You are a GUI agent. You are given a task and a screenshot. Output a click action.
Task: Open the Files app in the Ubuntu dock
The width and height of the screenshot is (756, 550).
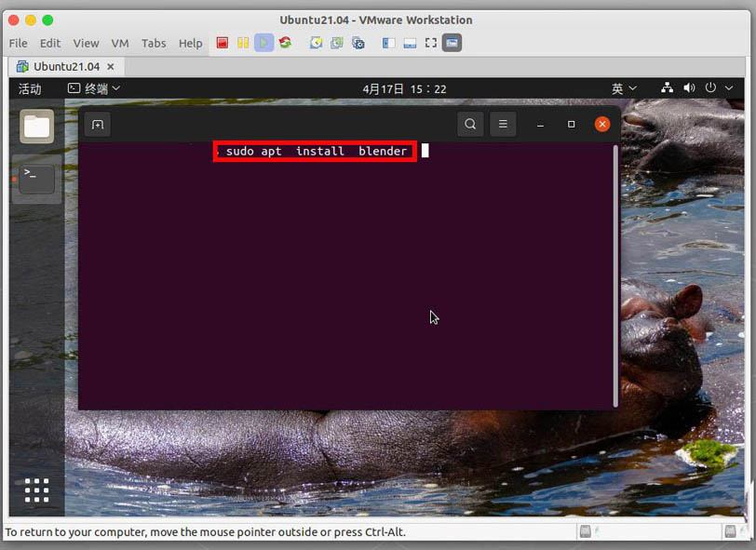point(37,127)
